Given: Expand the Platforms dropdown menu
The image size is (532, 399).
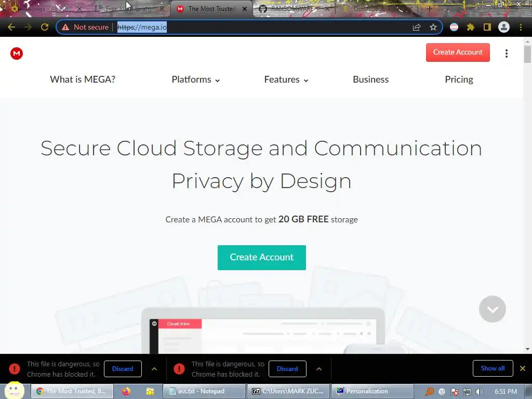Looking at the screenshot, I should pos(196,79).
